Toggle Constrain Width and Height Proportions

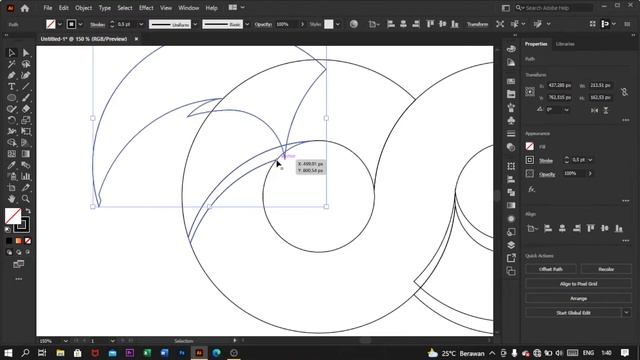coord(624,92)
